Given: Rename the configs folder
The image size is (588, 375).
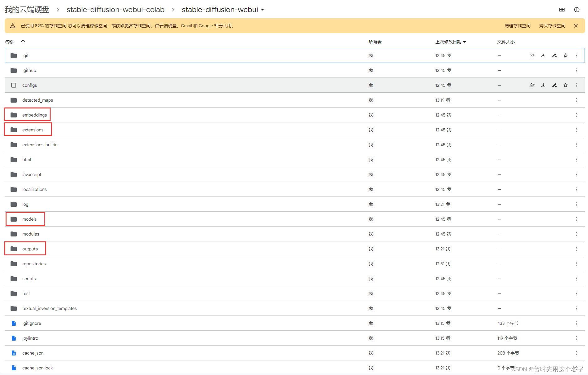Looking at the screenshot, I should (x=554, y=85).
